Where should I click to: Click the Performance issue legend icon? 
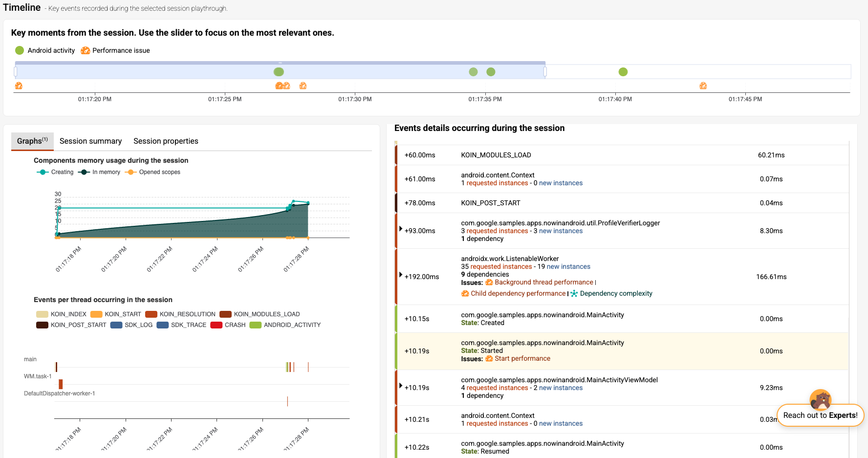click(86, 51)
